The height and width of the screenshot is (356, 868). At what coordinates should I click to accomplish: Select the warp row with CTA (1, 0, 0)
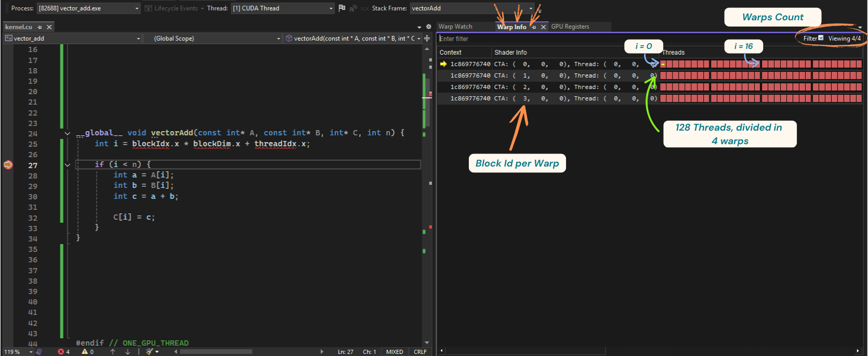click(x=650, y=75)
